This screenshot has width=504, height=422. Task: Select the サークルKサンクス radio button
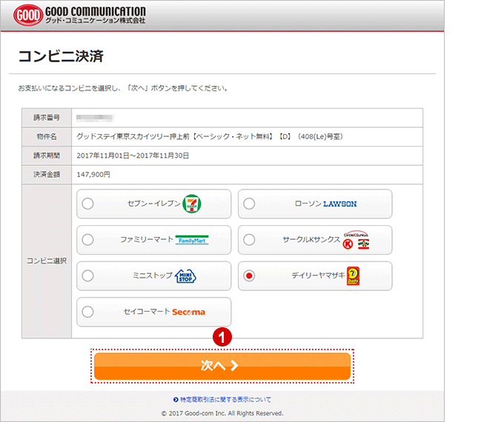tap(250, 240)
